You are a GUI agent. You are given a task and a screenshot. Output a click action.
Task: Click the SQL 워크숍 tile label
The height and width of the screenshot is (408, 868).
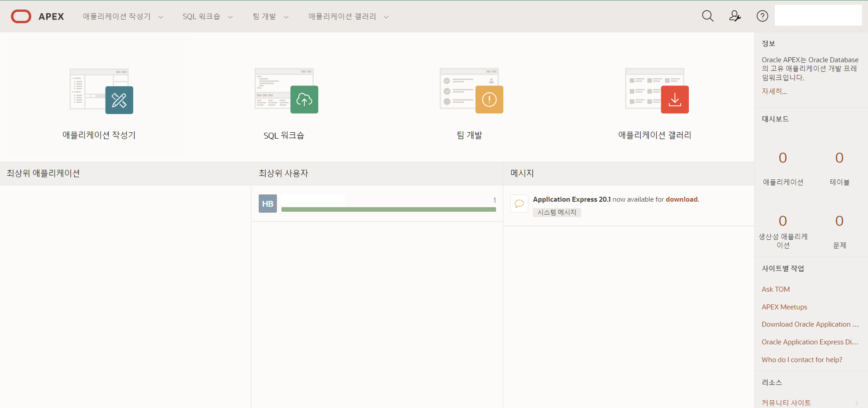point(284,135)
